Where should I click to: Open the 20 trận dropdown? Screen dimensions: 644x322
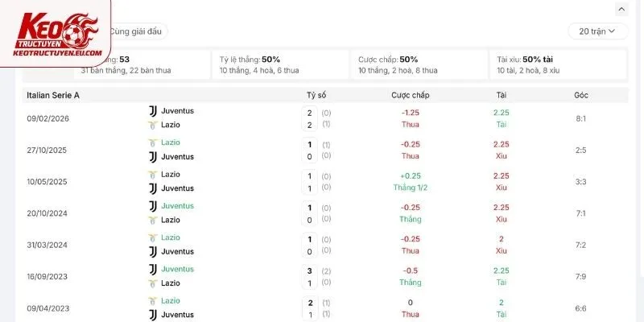pyautogui.click(x=598, y=31)
